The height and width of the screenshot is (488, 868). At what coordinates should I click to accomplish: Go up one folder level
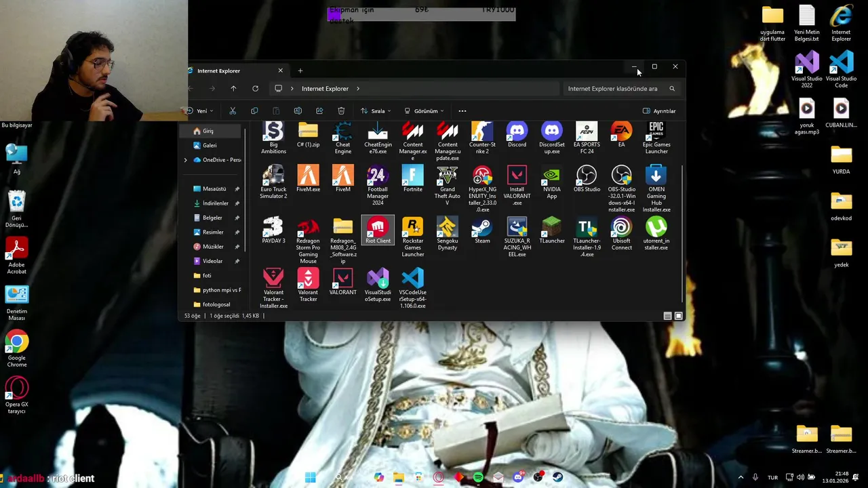point(233,89)
